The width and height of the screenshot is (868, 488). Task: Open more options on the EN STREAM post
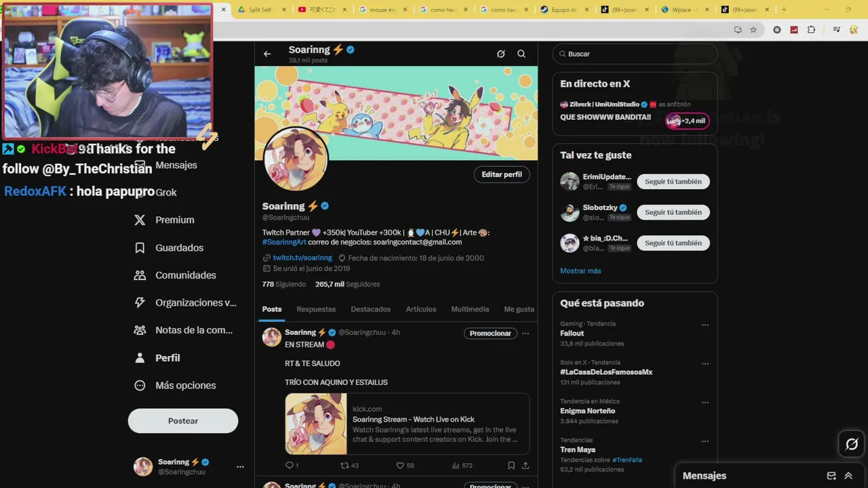tap(526, 333)
